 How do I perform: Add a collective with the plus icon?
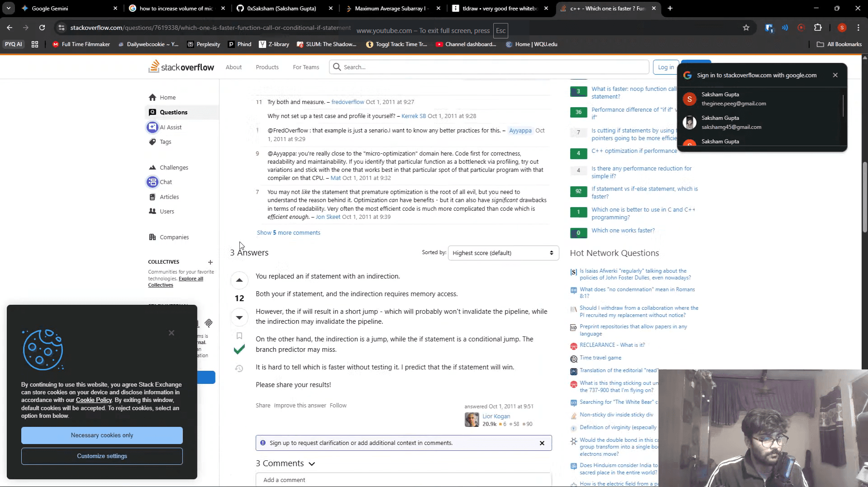210,262
